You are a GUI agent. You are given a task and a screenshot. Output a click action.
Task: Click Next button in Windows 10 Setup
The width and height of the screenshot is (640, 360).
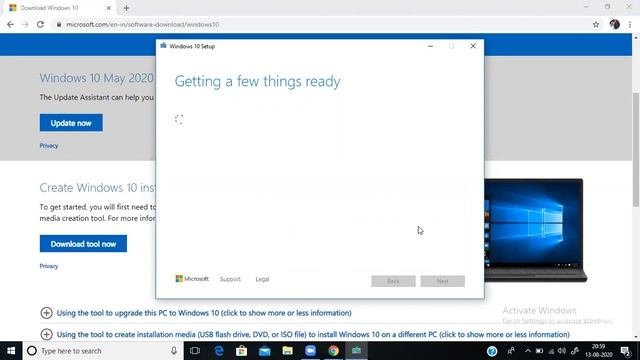point(442,281)
